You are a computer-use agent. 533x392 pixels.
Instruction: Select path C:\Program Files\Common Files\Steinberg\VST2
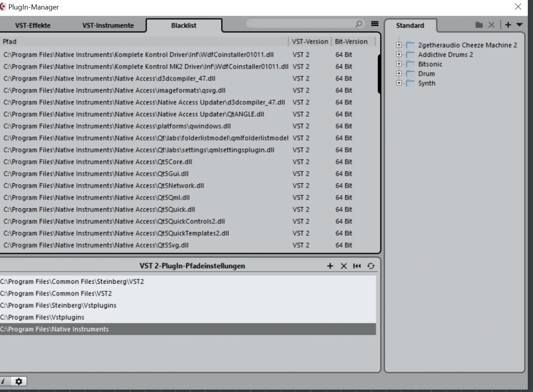188,282
